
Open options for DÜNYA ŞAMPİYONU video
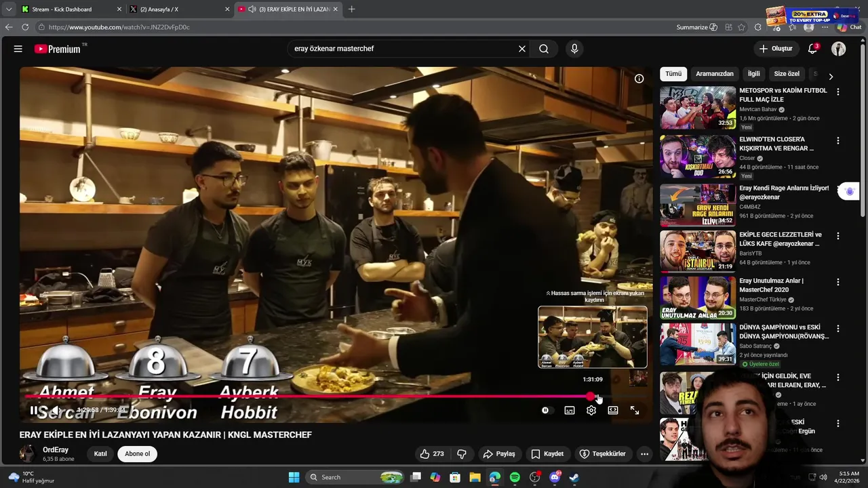(838, 328)
